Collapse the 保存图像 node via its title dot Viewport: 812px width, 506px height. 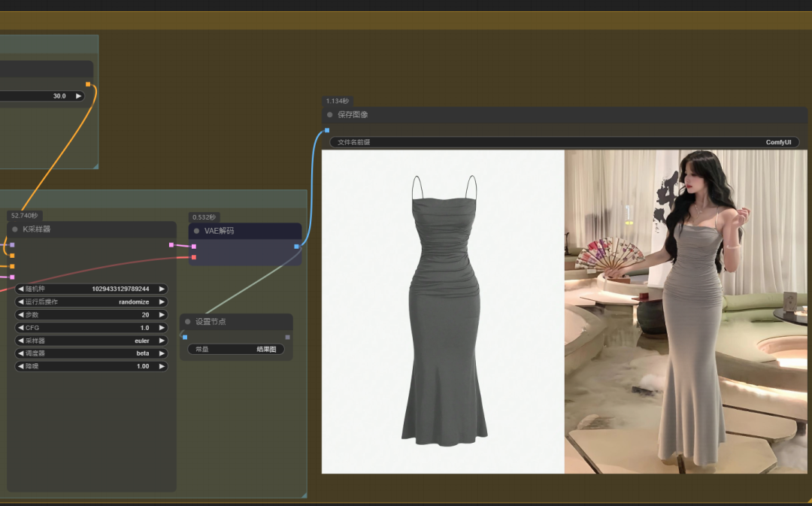click(x=329, y=114)
